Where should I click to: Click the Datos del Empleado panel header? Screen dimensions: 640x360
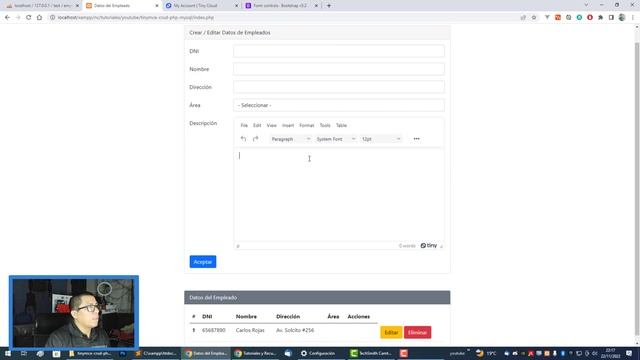click(x=317, y=298)
